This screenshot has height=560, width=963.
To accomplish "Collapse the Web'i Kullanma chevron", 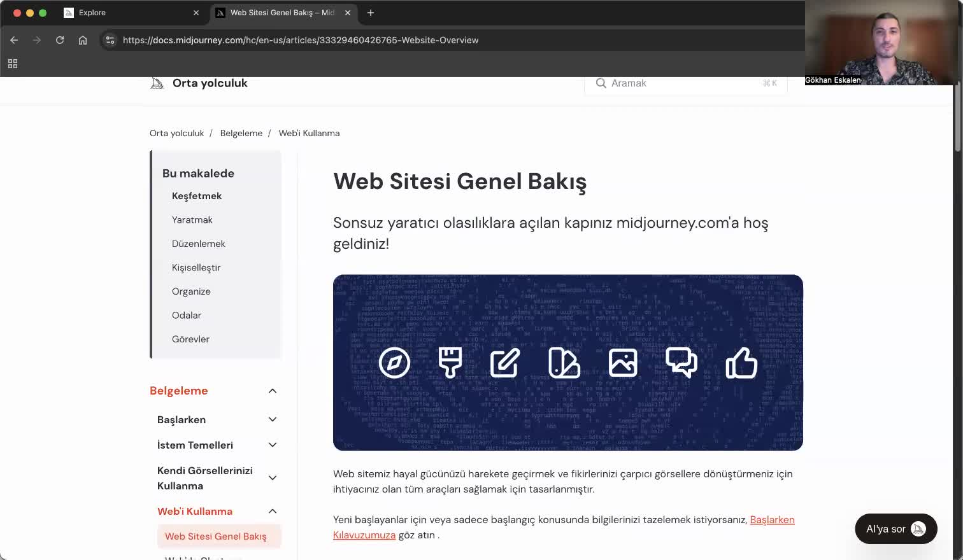I will click(273, 511).
